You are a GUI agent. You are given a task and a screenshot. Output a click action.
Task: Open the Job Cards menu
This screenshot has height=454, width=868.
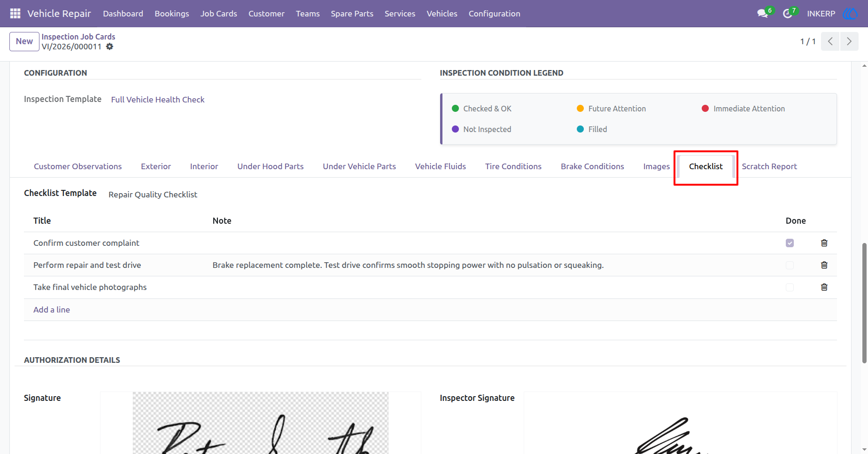219,14
